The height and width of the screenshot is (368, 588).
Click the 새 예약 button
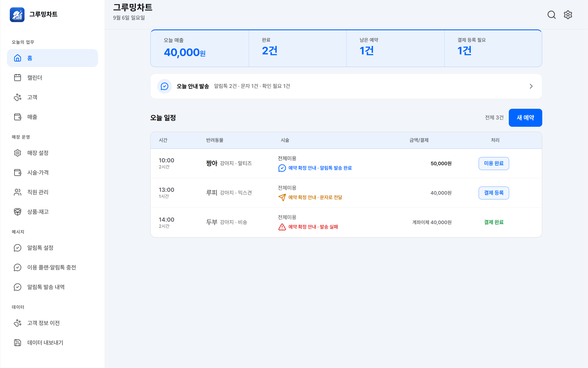click(525, 118)
